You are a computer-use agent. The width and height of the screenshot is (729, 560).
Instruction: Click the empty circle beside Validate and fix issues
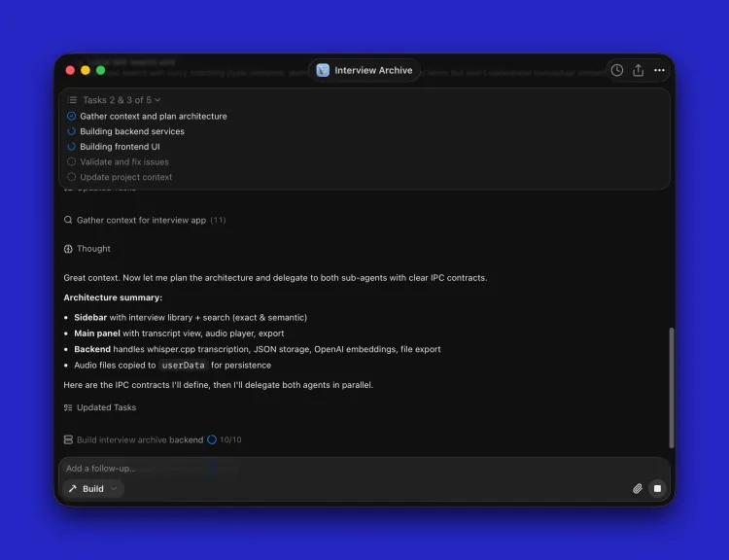pyautogui.click(x=71, y=161)
